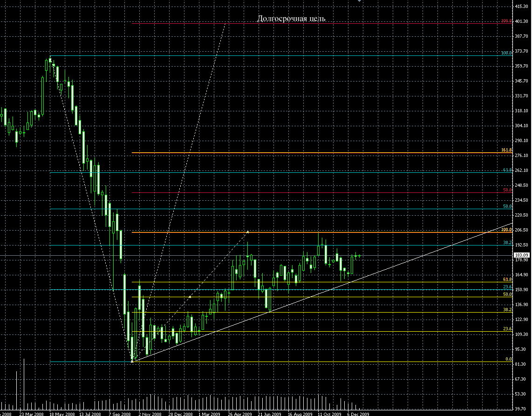
Task: Click the cyan 50.0 retracement label
Action: coord(507,206)
